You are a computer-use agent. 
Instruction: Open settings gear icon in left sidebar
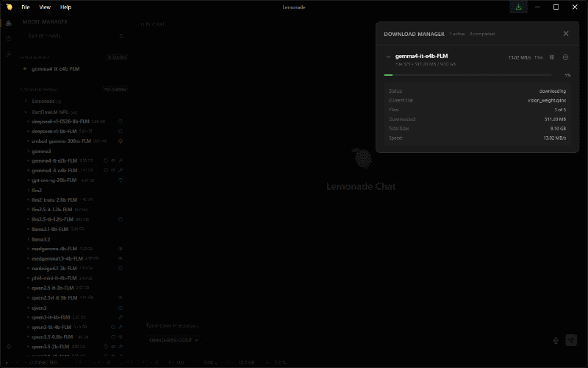coord(9,346)
